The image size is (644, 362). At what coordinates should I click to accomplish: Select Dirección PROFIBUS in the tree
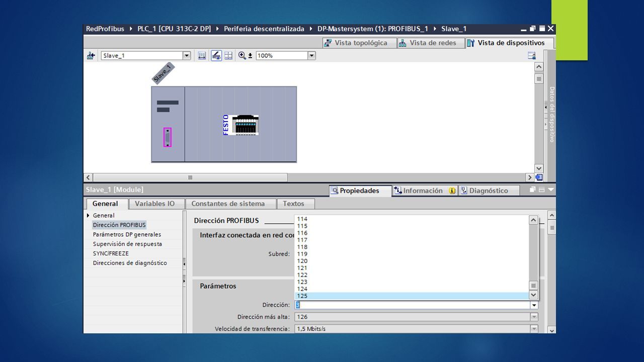click(x=119, y=225)
